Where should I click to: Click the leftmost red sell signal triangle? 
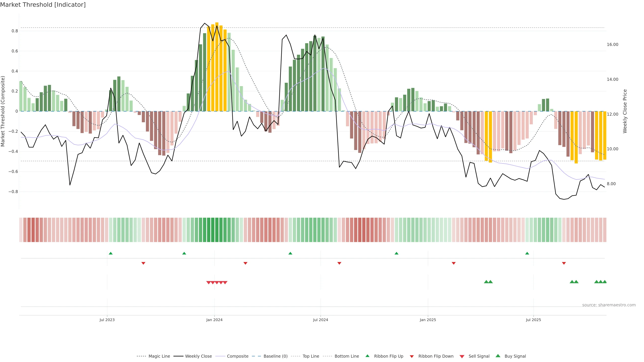[208, 283]
